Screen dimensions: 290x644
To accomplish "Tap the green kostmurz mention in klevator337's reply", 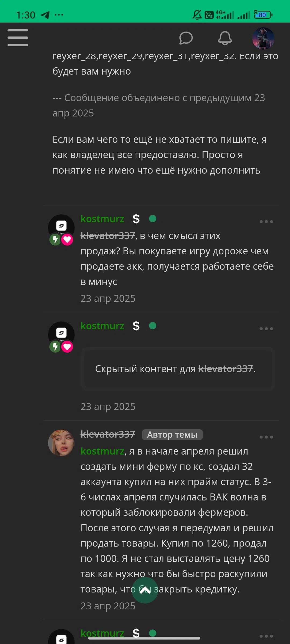I will click(102, 451).
